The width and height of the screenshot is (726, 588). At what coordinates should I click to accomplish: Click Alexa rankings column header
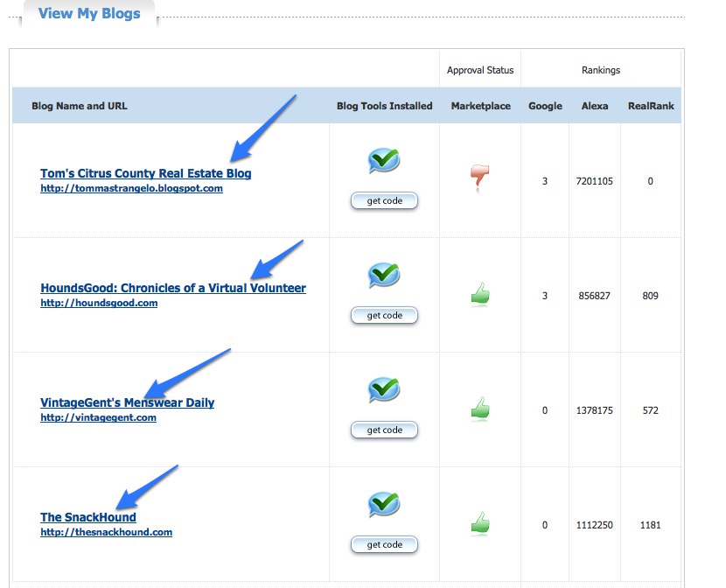595,106
